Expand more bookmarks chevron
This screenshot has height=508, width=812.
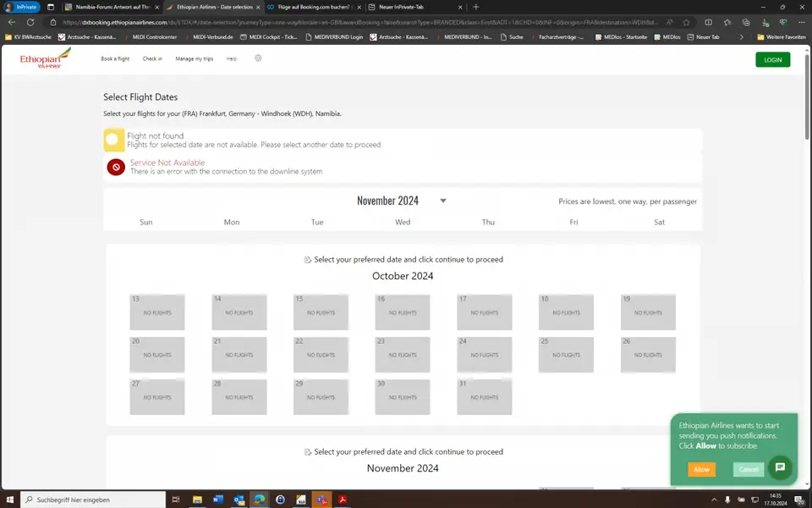point(742,36)
